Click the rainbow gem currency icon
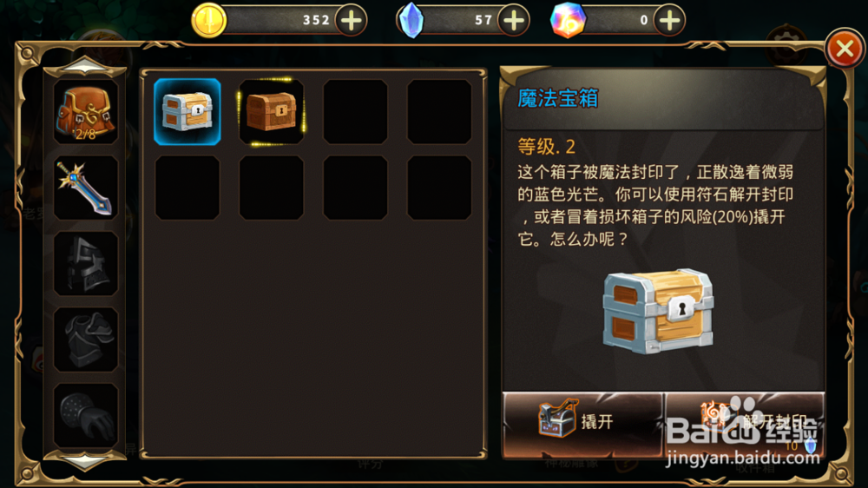This screenshot has height=488, width=868. click(x=568, y=21)
